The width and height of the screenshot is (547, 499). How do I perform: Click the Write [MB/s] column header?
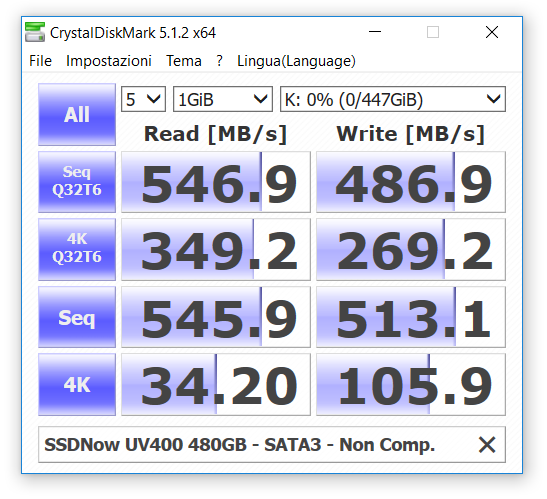tap(411, 134)
